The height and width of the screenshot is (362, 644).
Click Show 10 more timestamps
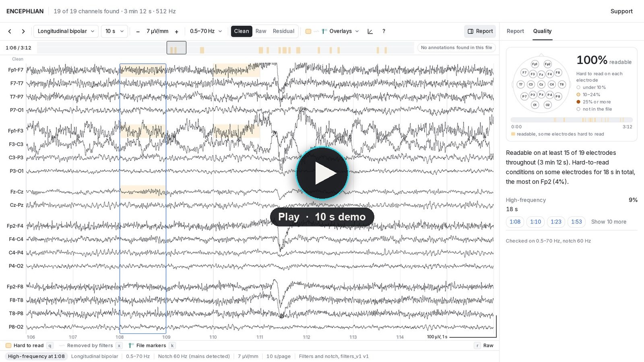tap(609, 222)
